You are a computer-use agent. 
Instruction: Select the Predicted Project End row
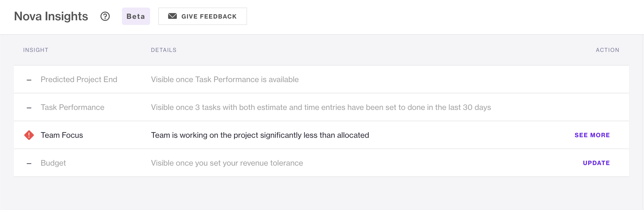pos(321,79)
